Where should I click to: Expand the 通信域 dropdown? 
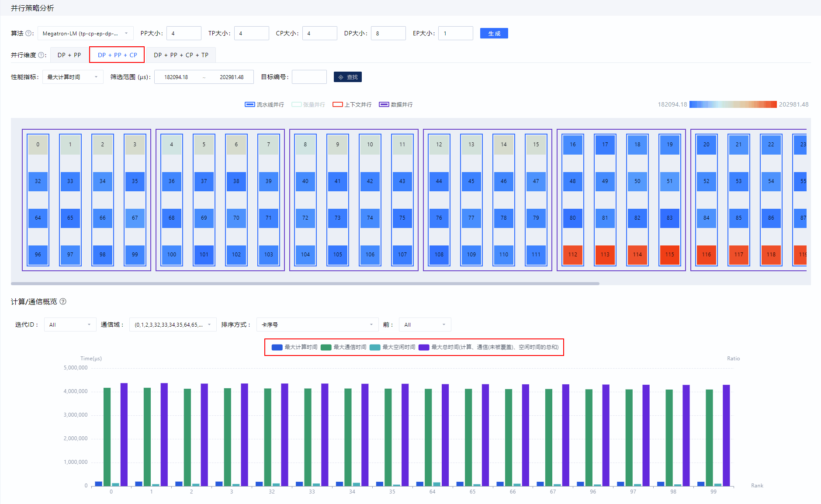[x=173, y=324]
